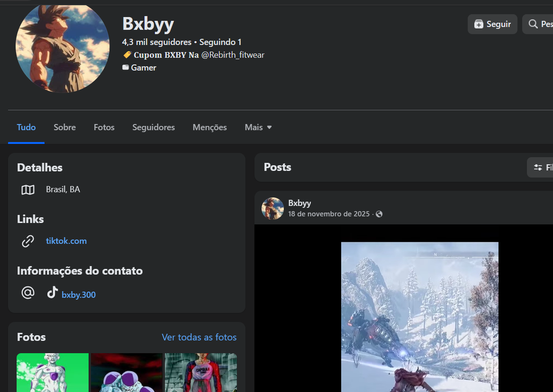
Task: Click the chain link icon
Action: pos(28,241)
